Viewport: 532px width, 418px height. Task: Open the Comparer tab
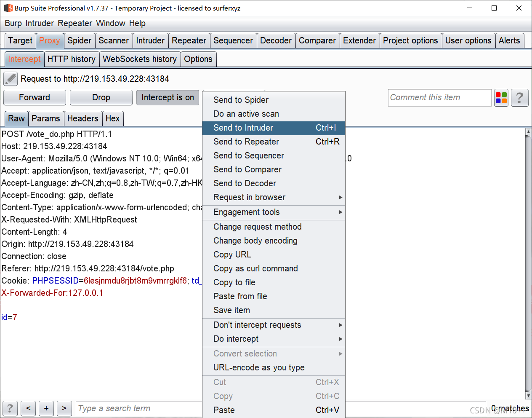[317, 40]
